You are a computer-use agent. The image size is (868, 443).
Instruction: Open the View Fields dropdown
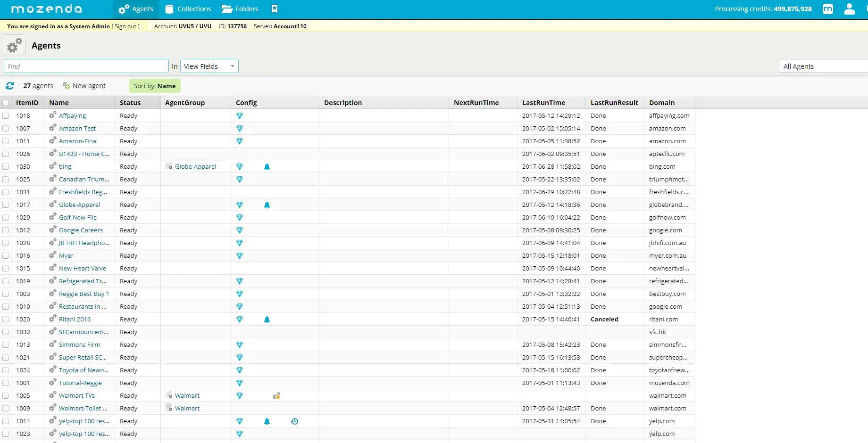209,66
